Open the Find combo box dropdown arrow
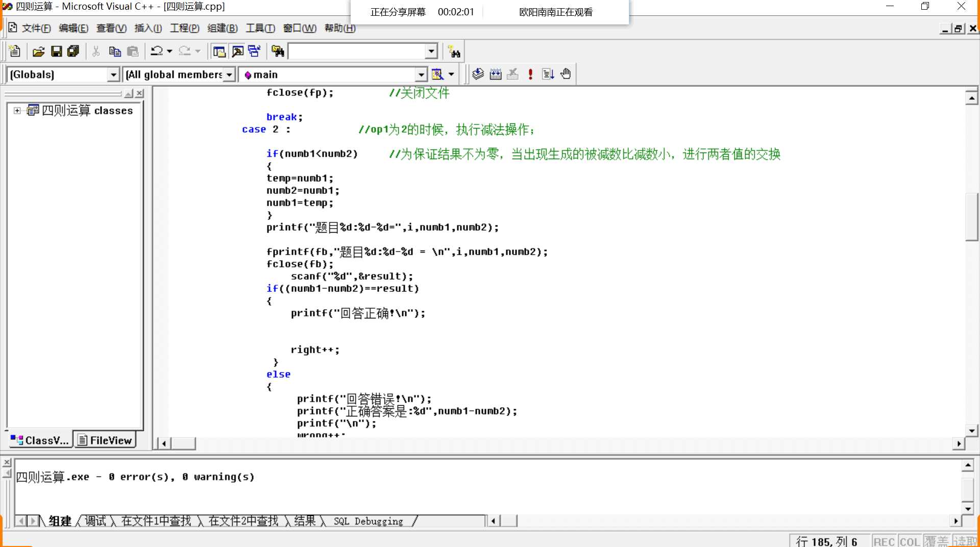 click(x=431, y=51)
